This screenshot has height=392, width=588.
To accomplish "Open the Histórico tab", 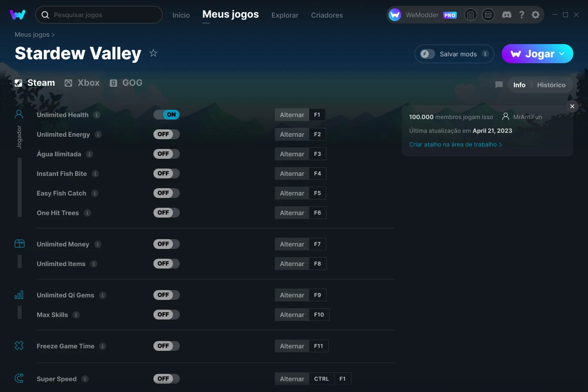I will pos(551,84).
